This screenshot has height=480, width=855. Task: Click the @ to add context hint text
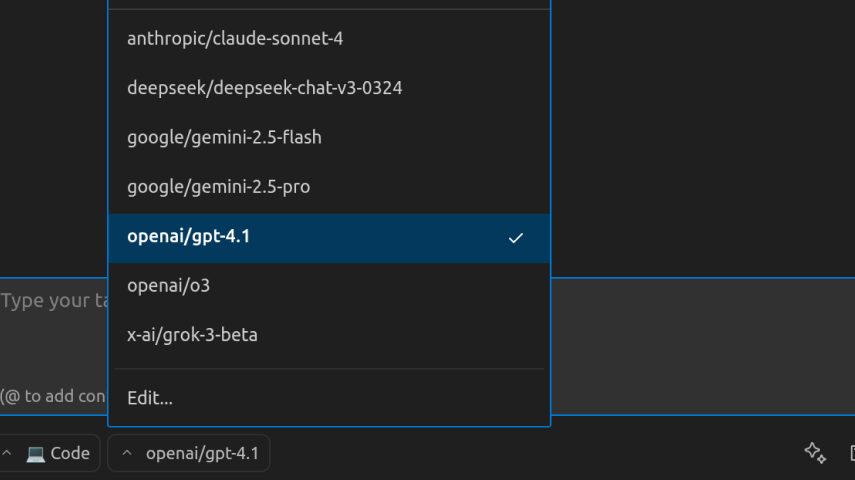click(x=53, y=396)
